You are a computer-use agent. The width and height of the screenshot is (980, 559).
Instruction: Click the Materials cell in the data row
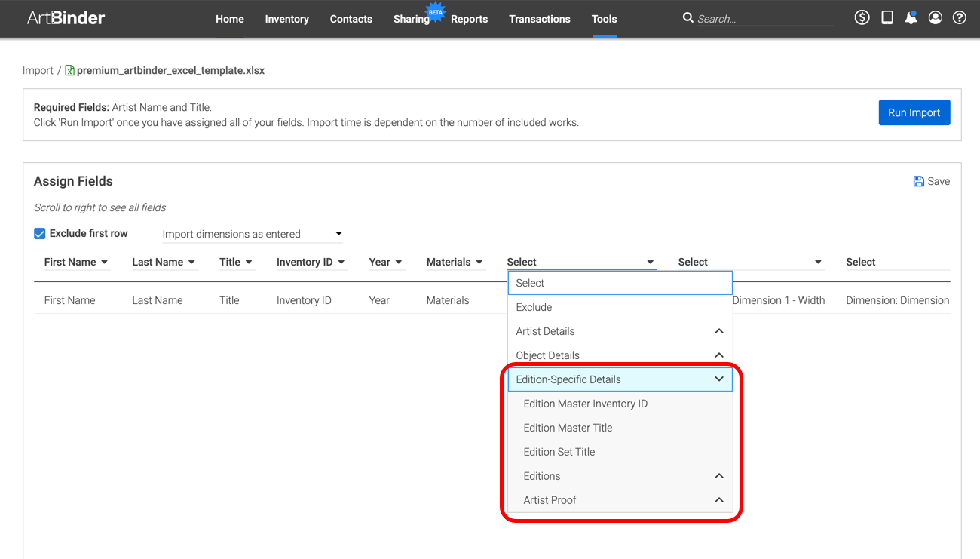(448, 300)
